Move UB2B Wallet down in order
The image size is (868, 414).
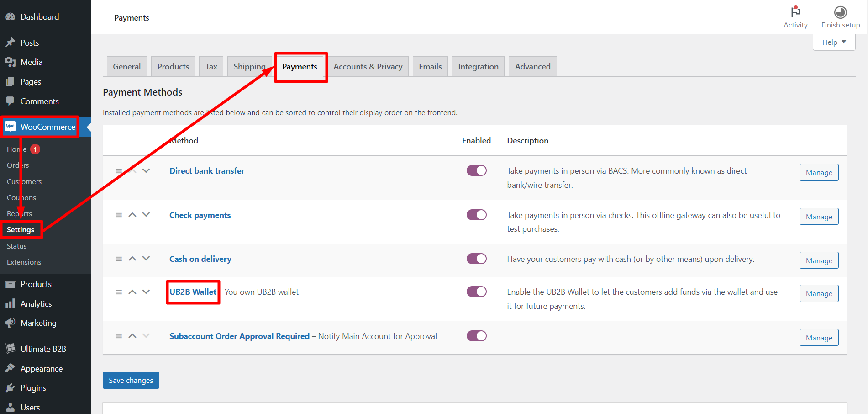[x=146, y=292]
